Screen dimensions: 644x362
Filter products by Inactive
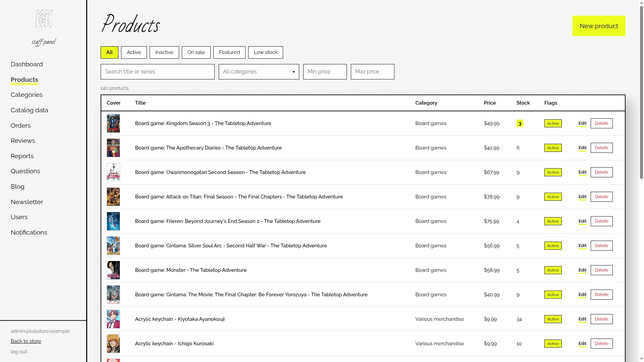pyautogui.click(x=164, y=52)
